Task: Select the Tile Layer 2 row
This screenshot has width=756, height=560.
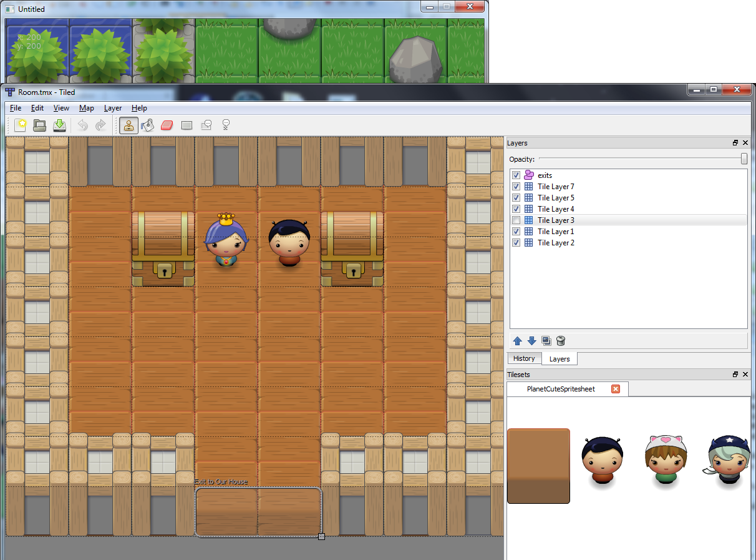Action: [x=629, y=243]
